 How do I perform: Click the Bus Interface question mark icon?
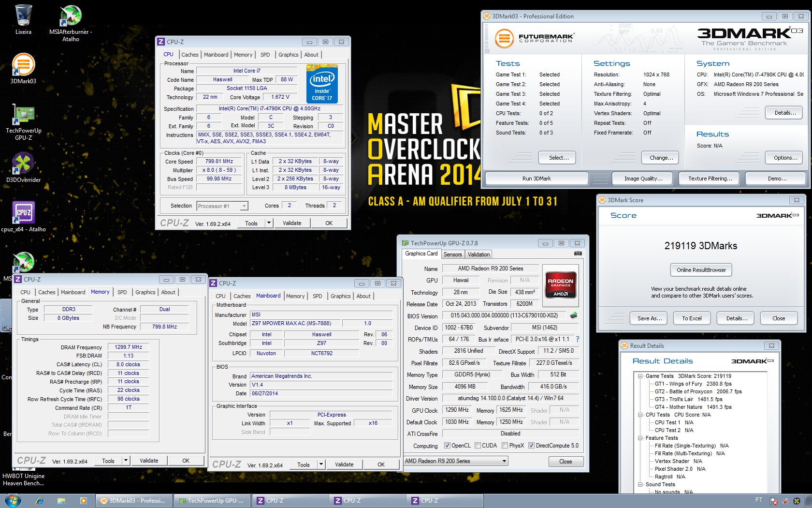[577, 339]
